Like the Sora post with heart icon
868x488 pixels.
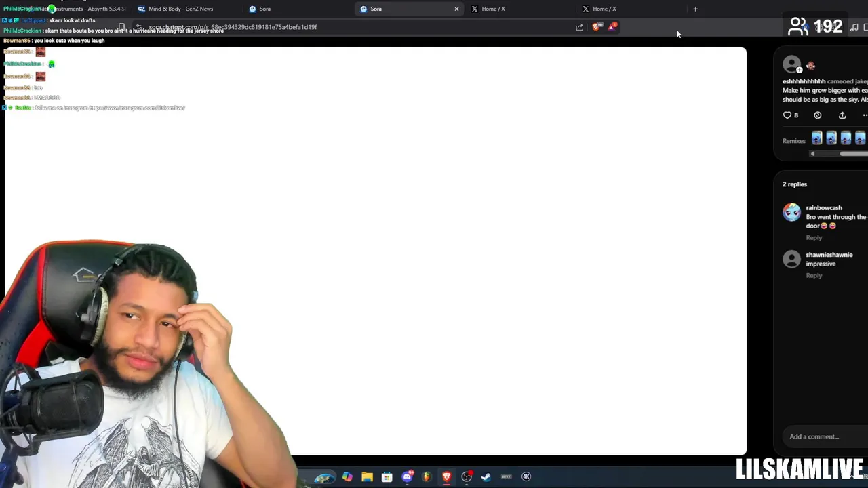click(x=787, y=115)
